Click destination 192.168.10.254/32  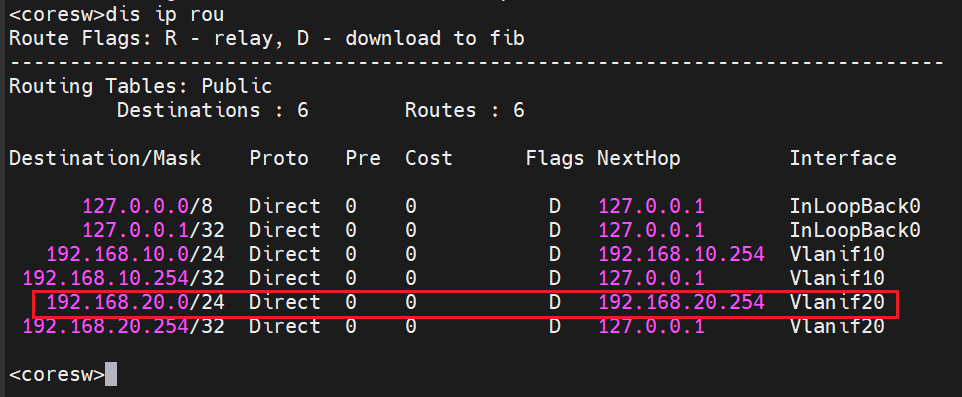point(124,278)
